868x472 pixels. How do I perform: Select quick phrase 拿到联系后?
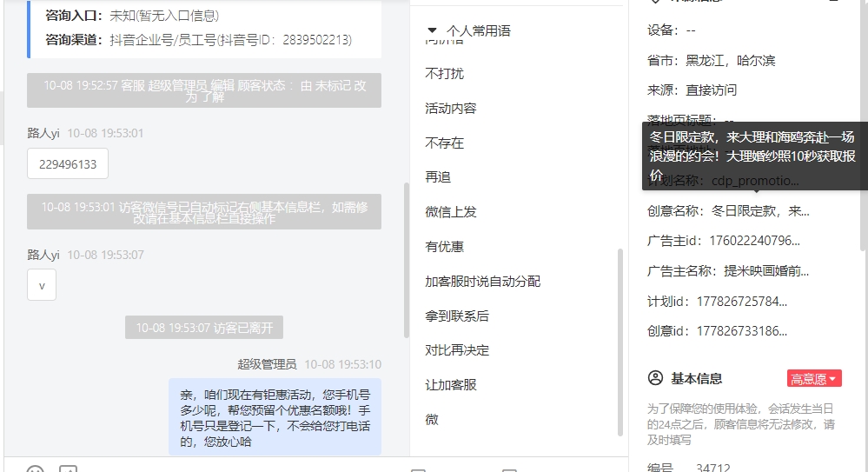pyautogui.click(x=457, y=316)
